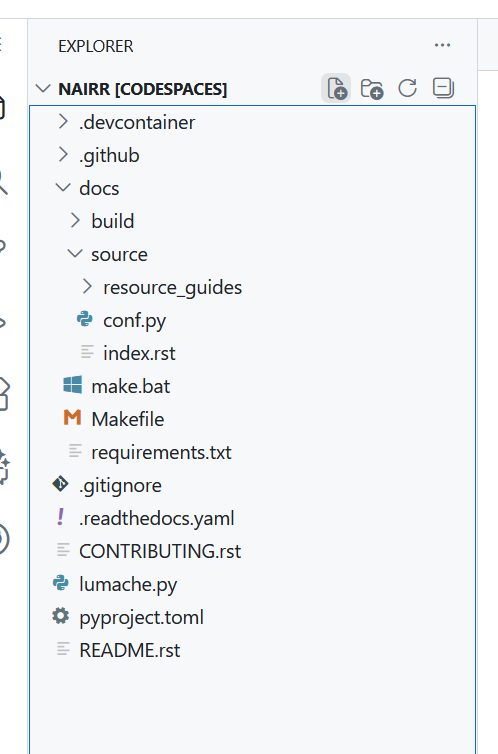
Task: Click the text-file icon beside index.rst
Action: tap(87, 352)
